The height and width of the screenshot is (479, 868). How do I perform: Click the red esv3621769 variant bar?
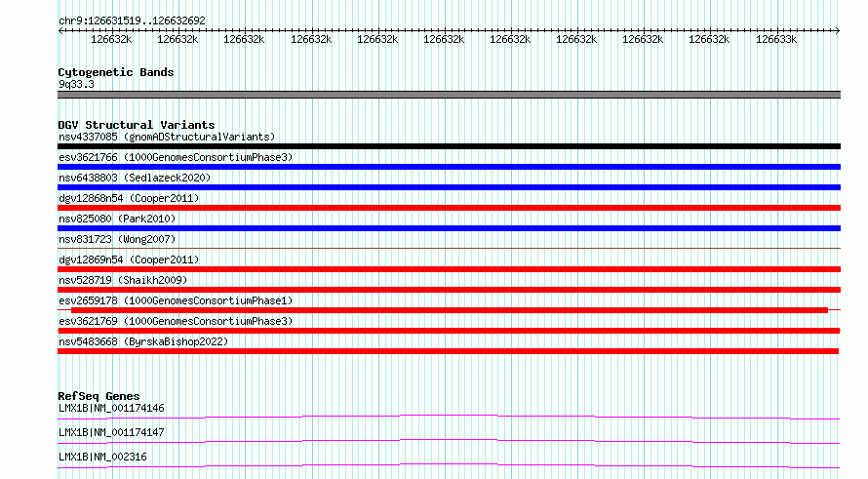click(449, 331)
